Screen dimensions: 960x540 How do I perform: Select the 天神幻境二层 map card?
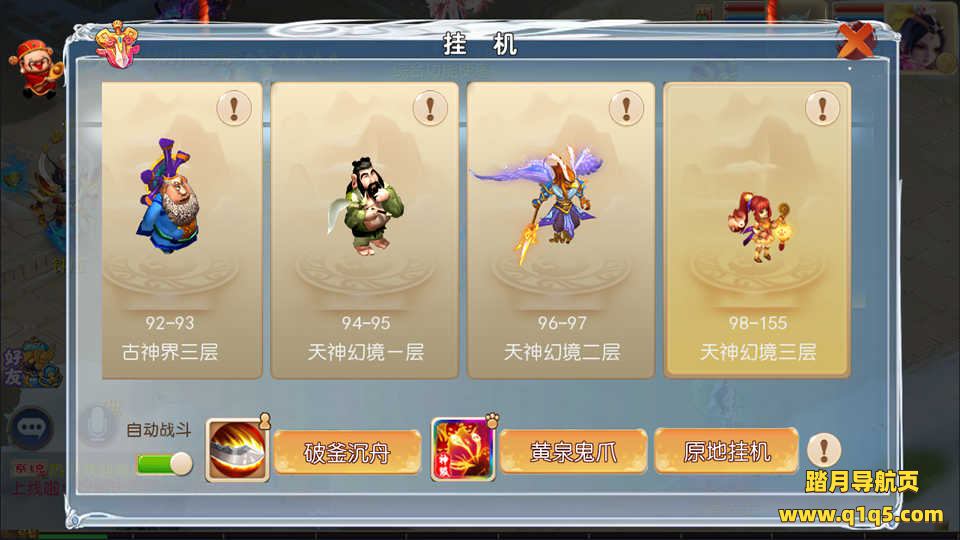click(x=561, y=230)
